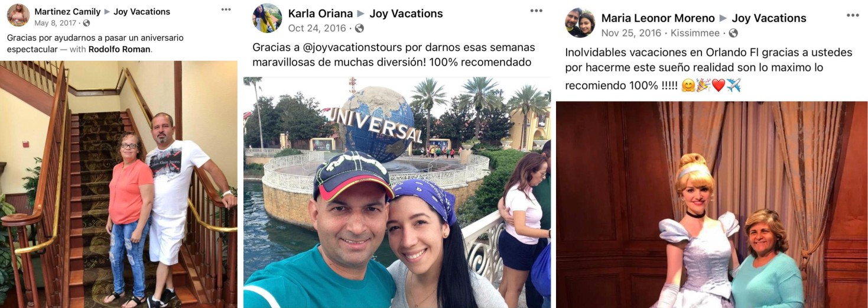Screen dimensions: 868x308
Task: Open three-dots options on Maria Leonor Moreno's post
Action: [853, 15]
